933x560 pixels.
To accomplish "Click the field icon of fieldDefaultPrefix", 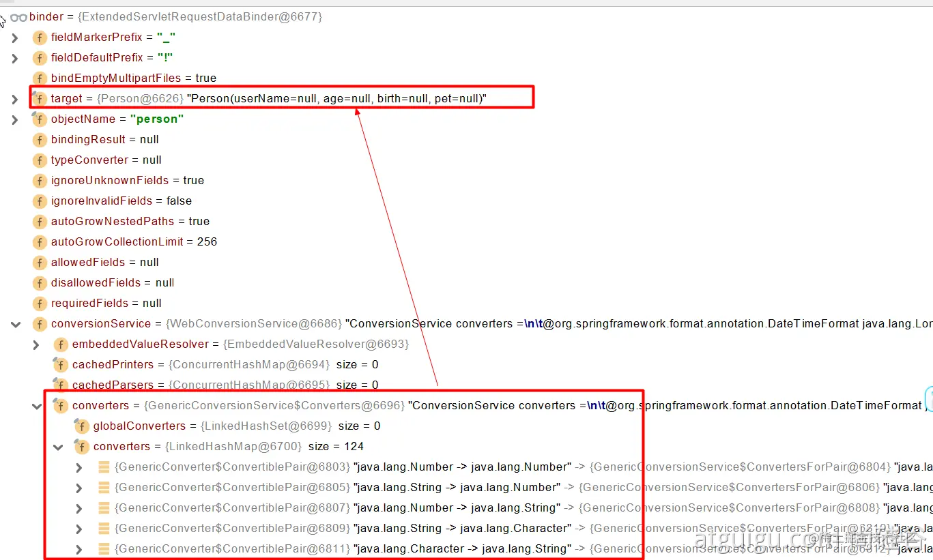I will (x=40, y=58).
